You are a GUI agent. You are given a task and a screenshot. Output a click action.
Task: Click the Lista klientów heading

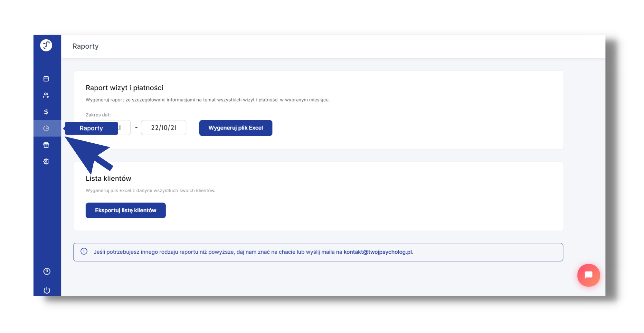click(108, 178)
